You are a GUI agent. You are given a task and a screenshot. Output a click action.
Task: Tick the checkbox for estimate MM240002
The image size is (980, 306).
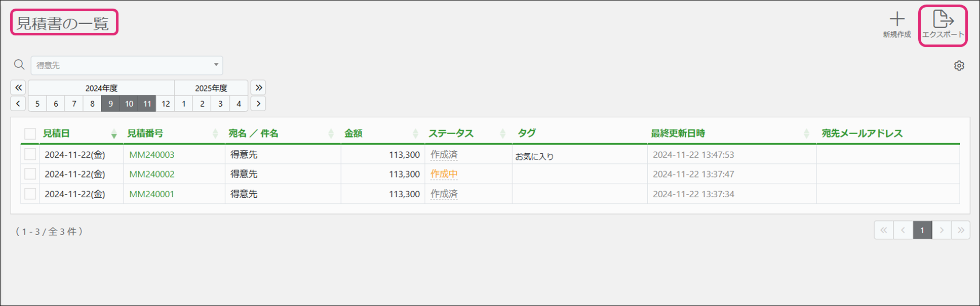(30, 174)
